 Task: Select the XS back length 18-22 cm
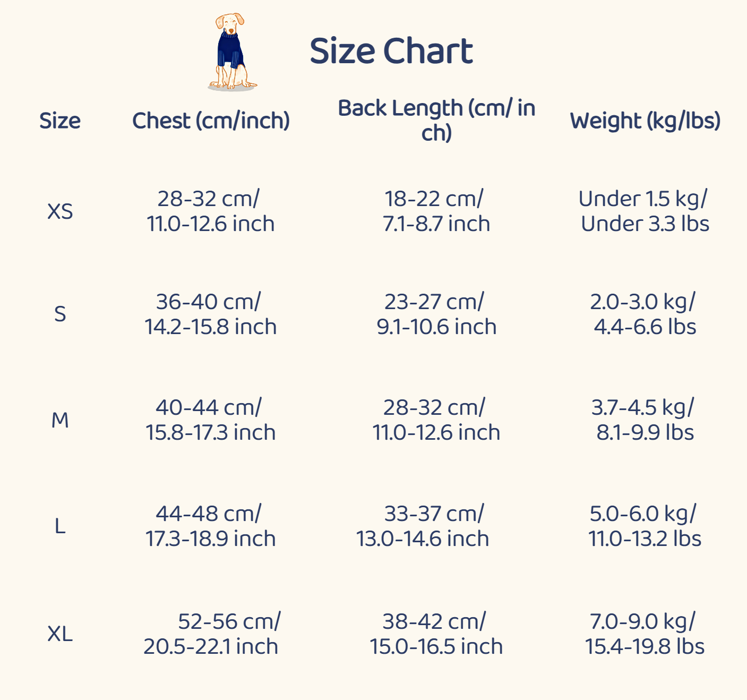(436, 211)
